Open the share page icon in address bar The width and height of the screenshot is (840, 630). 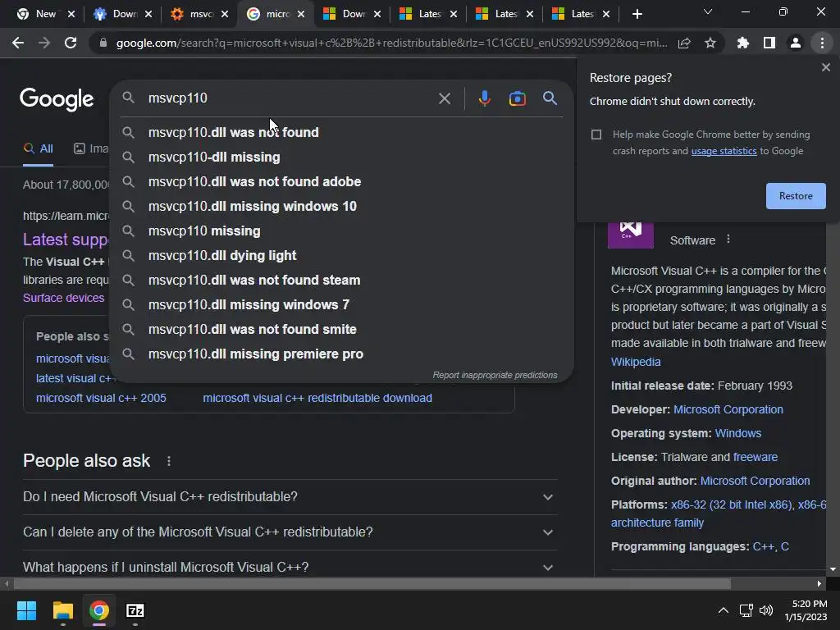[x=684, y=43]
